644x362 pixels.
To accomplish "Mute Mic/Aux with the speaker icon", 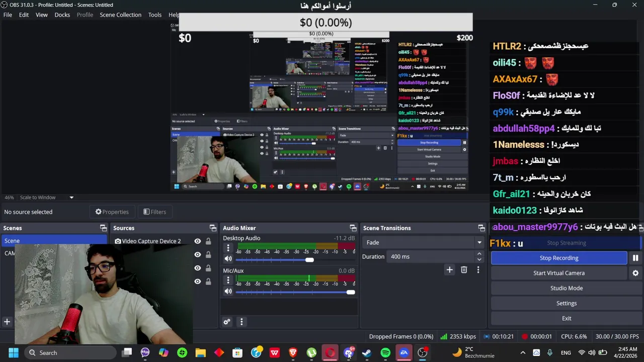I will coord(228,292).
